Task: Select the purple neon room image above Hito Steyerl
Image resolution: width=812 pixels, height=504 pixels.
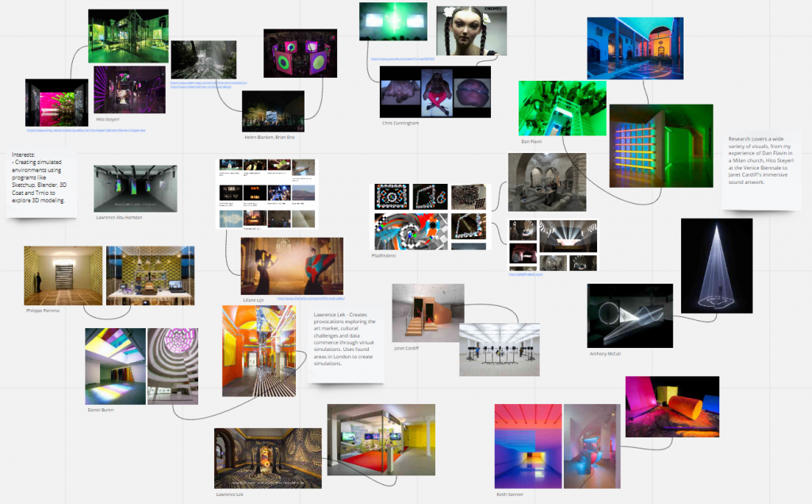Action: 130,90
